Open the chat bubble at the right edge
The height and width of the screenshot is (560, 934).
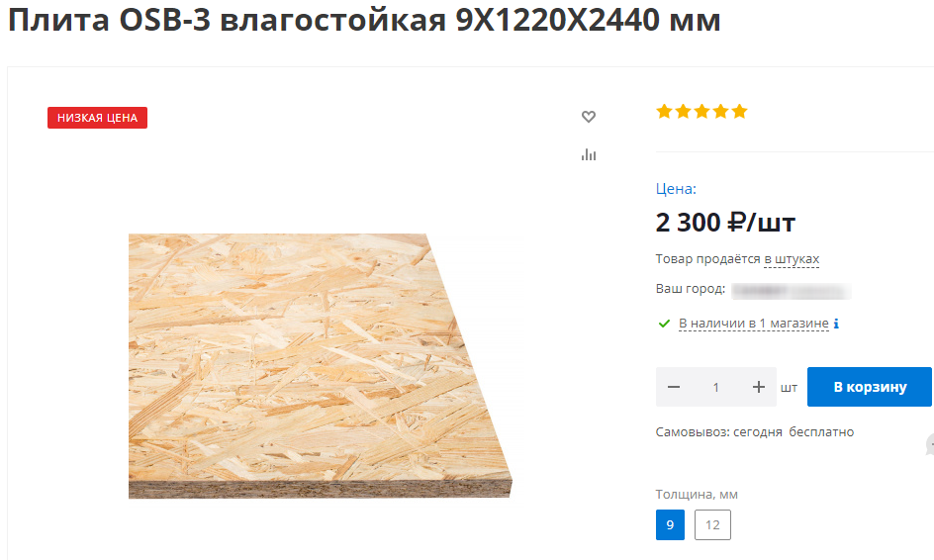coord(930,445)
